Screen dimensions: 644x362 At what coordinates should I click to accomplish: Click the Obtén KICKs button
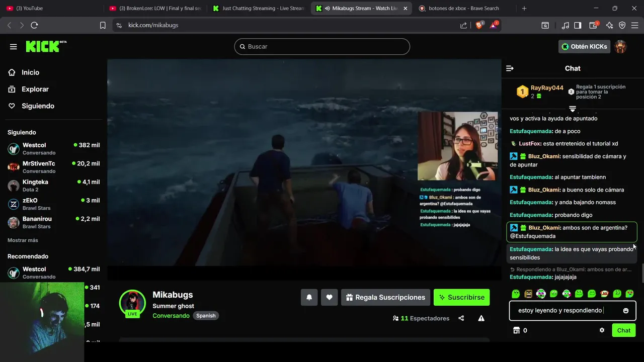pyautogui.click(x=584, y=47)
